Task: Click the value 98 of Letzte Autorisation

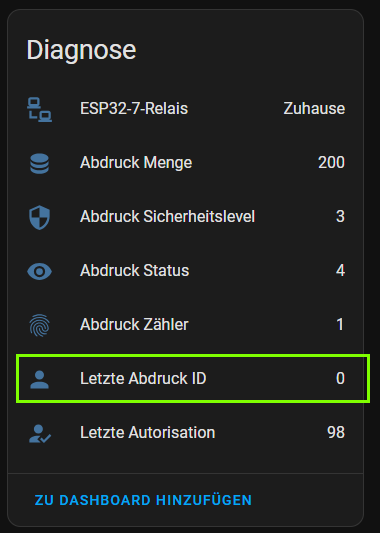Action: (336, 432)
